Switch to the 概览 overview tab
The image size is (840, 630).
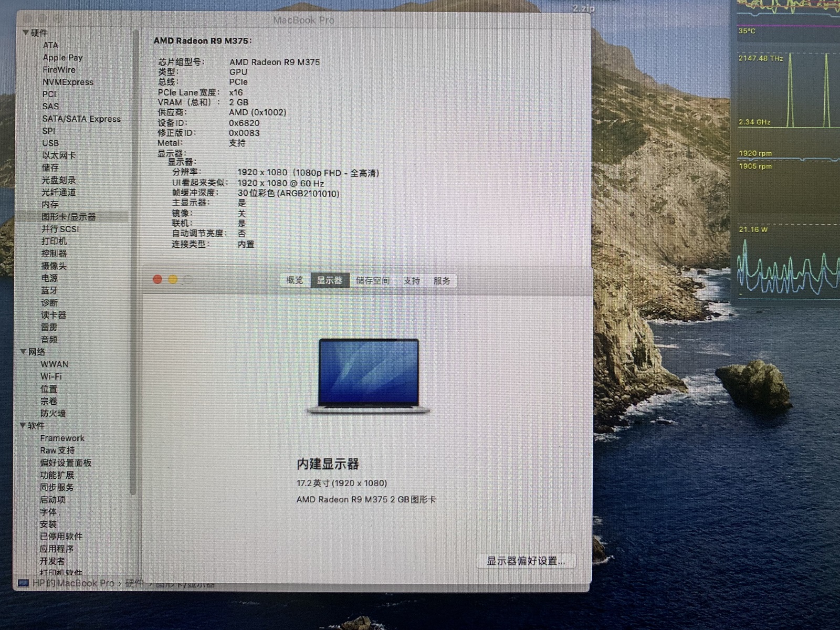point(295,280)
